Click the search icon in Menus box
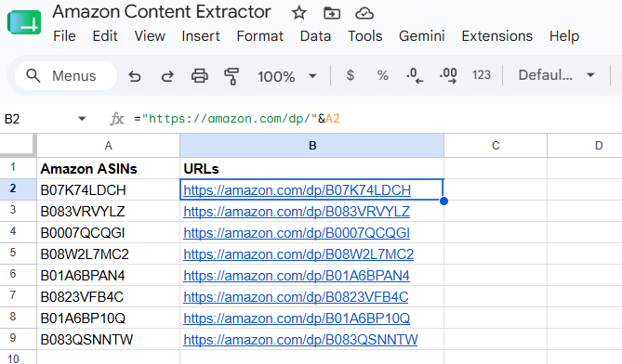 33,75
